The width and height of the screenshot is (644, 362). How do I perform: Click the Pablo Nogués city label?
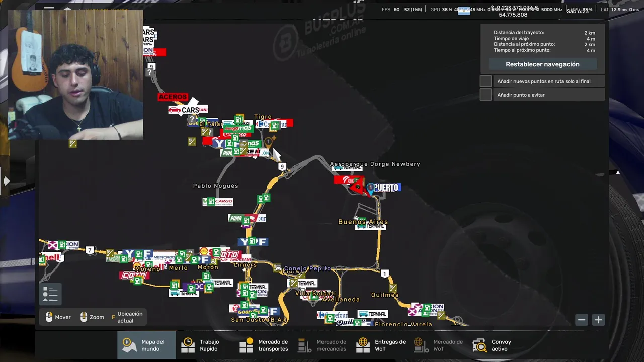pyautogui.click(x=216, y=186)
